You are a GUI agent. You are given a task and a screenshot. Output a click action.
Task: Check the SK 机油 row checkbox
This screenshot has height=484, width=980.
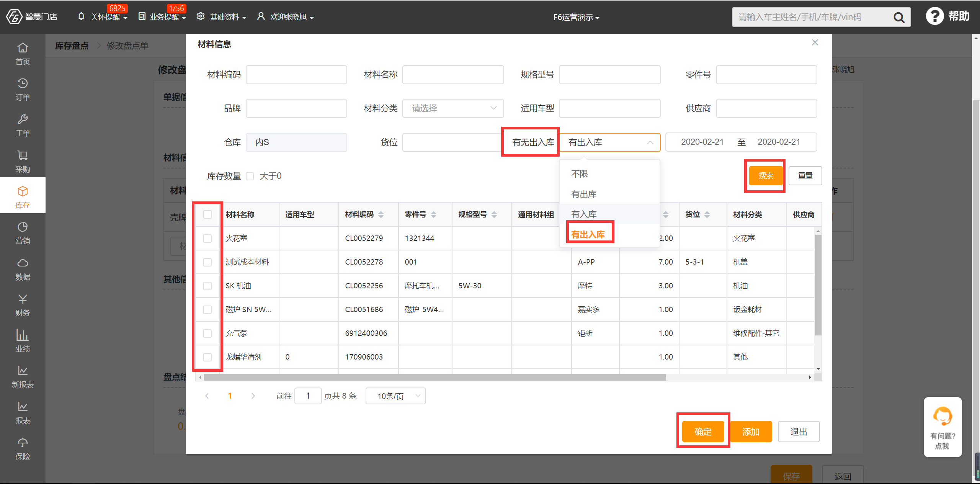(207, 286)
